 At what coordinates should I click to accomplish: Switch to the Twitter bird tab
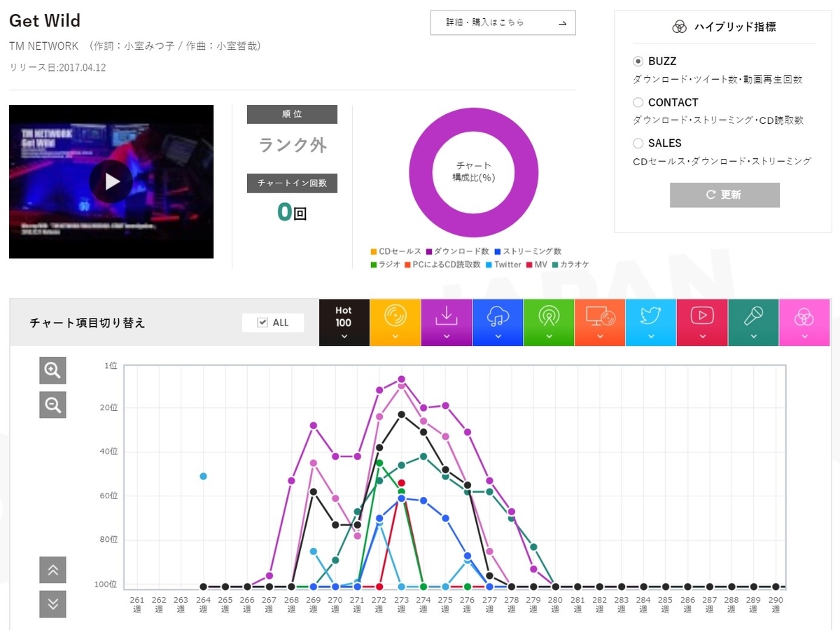(651, 322)
